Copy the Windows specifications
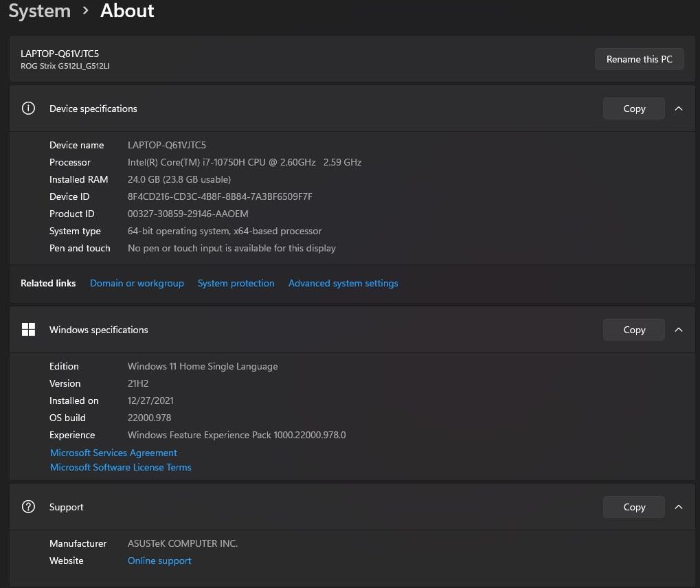 (x=633, y=330)
